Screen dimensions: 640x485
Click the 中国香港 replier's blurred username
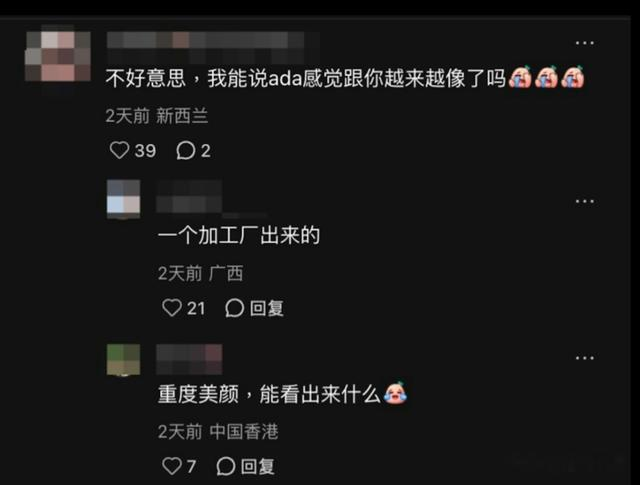coord(189,359)
